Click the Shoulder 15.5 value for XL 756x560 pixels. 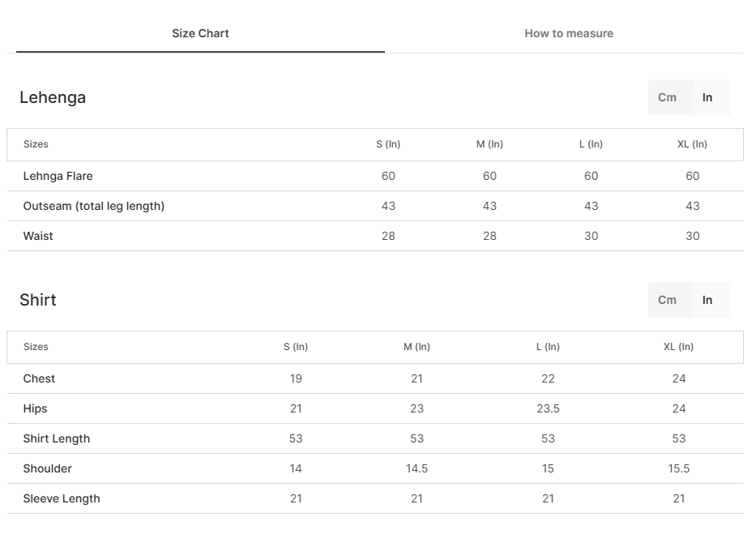[678, 468]
